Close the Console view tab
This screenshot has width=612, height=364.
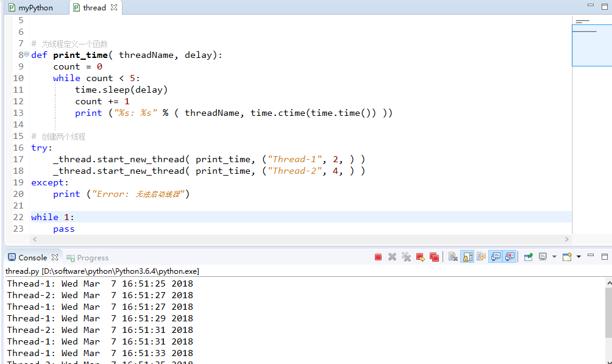(x=55, y=257)
